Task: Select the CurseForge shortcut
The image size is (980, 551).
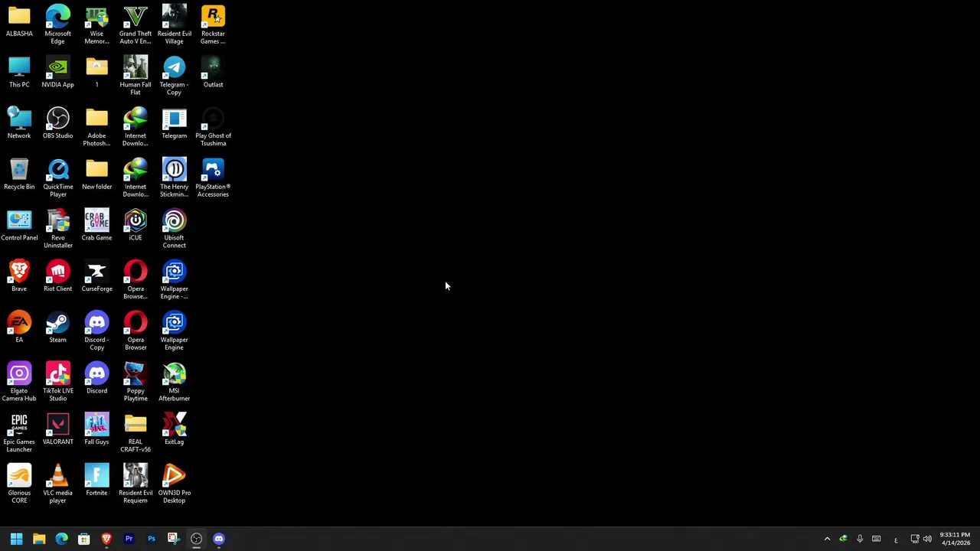Action: pyautogui.click(x=96, y=276)
